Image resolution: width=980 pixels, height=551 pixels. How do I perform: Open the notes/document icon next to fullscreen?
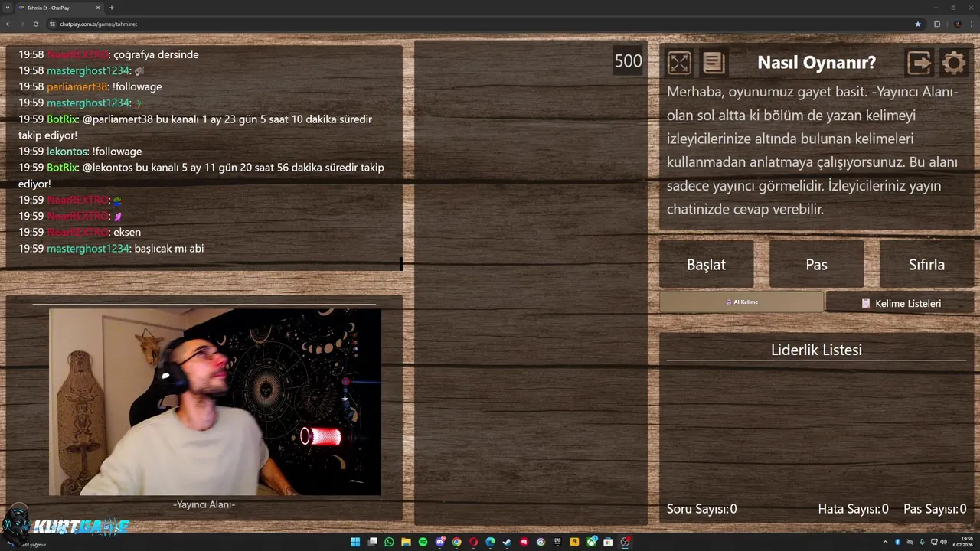click(x=714, y=63)
